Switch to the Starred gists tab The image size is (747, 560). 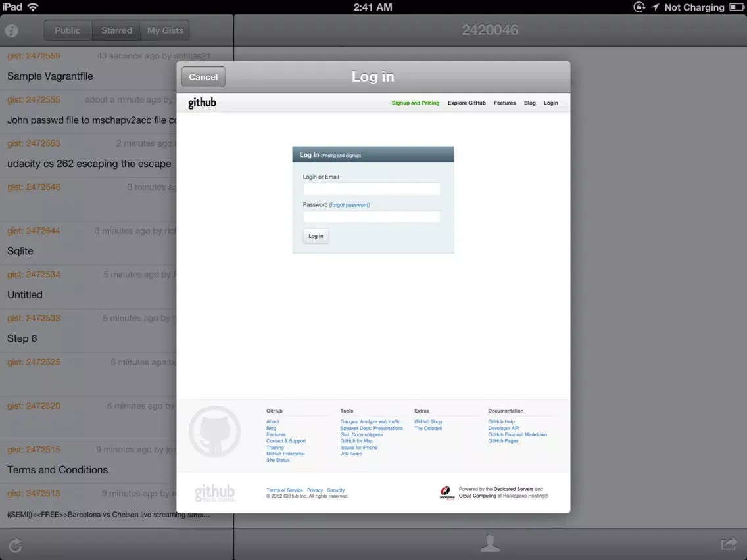(117, 30)
